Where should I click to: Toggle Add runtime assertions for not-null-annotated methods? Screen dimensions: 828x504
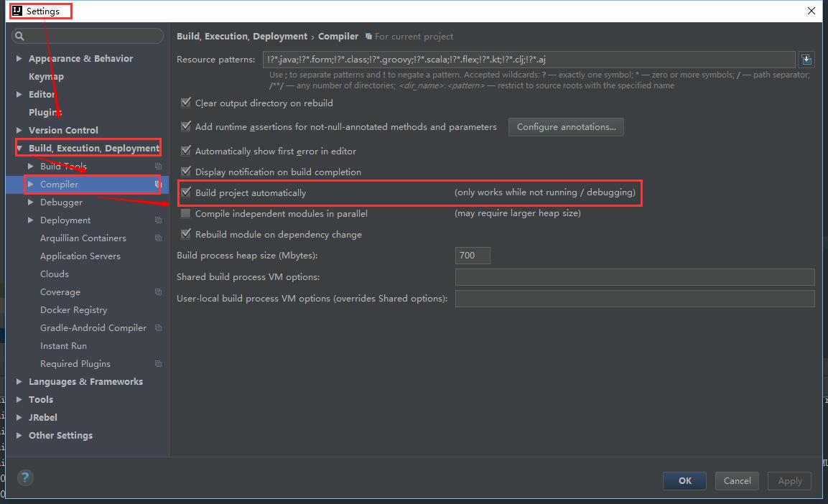pos(185,126)
